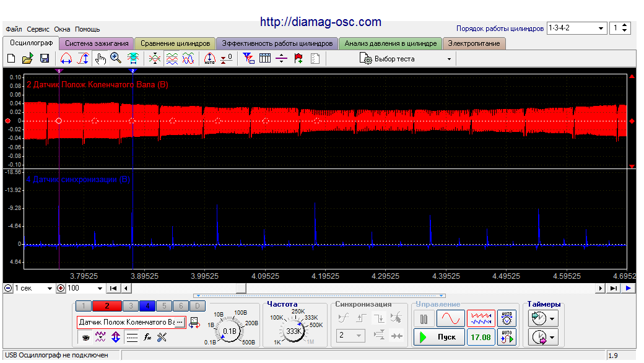This screenshot has height=363, width=644.
Task: Open file using the folder icon
Action: click(x=27, y=59)
